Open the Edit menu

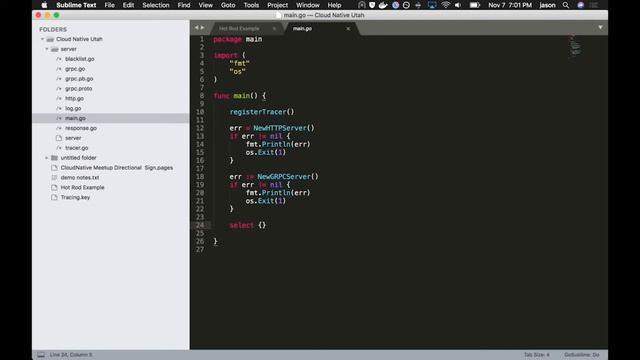[x=128, y=5]
